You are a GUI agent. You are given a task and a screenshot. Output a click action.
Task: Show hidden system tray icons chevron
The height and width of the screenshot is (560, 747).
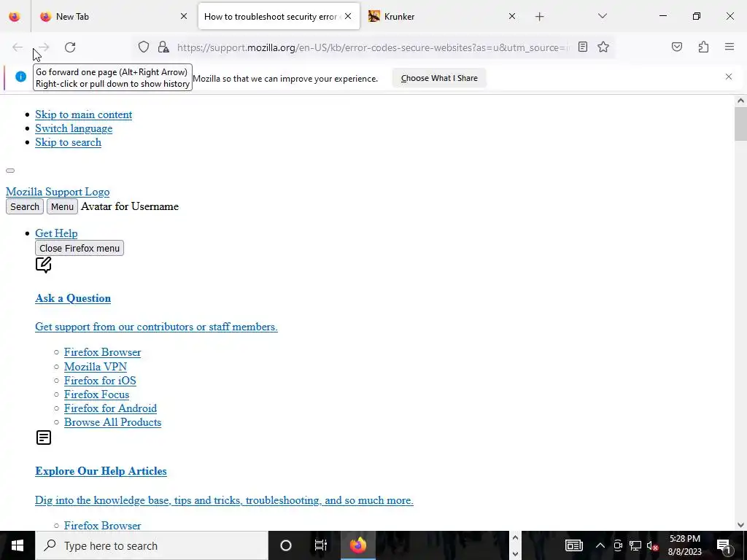600,545
